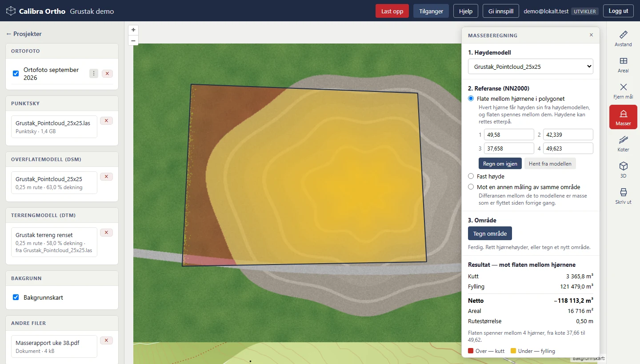
Task: Click the Last opp button
Action: (x=392, y=11)
